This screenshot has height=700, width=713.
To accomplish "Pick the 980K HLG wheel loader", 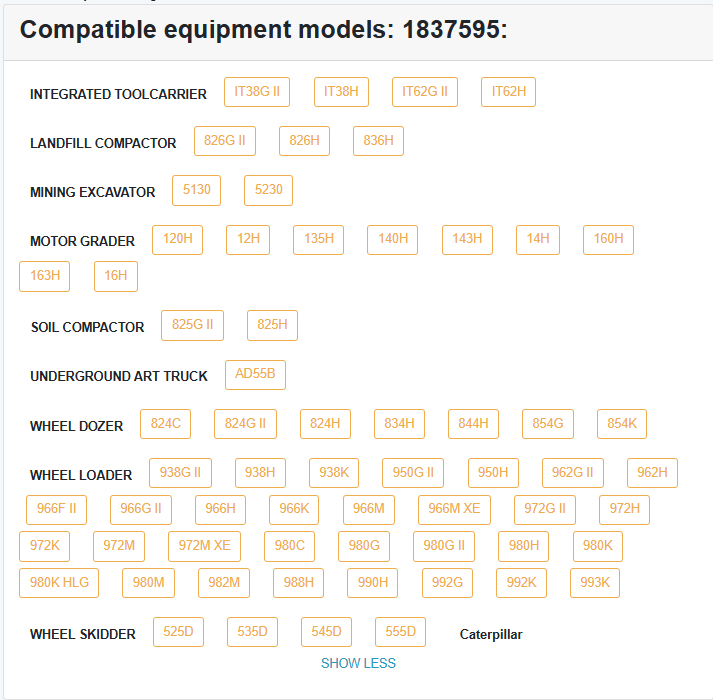I will coord(59,583).
